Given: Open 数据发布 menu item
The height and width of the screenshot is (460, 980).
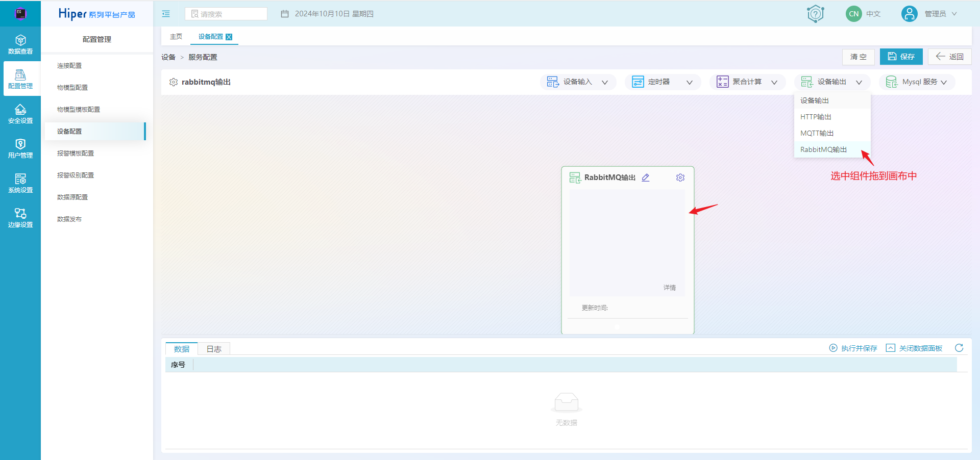Looking at the screenshot, I should point(69,219).
